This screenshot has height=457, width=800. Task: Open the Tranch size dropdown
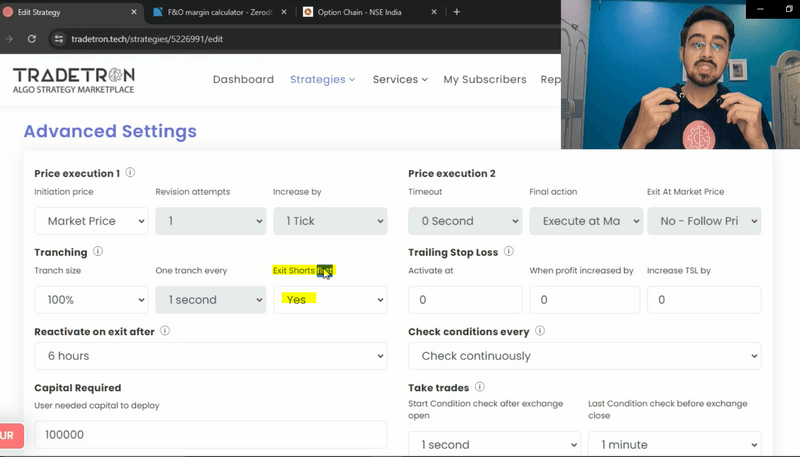91,300
